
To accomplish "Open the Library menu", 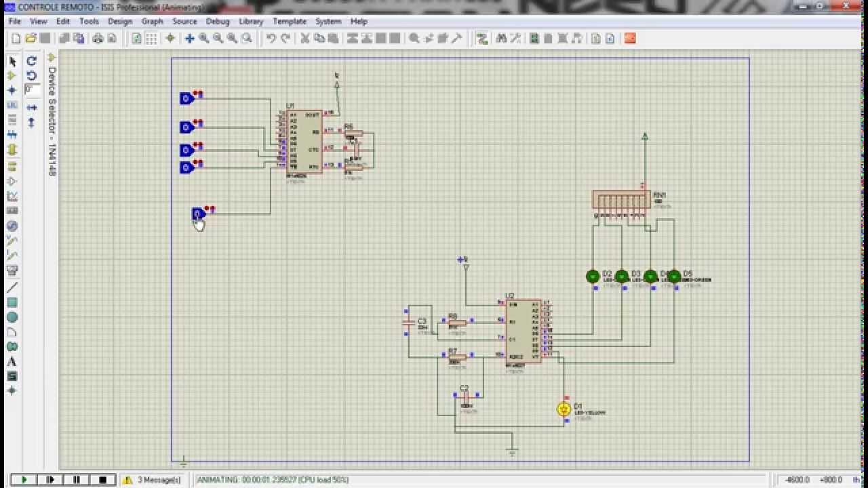I will tap(251, 22).
